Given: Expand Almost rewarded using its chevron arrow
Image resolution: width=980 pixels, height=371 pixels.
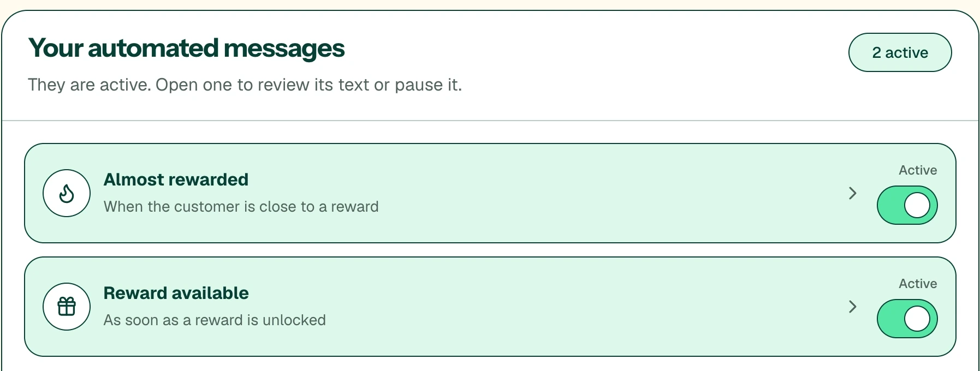Looking at the screenshot, I should tap(853, 193).
